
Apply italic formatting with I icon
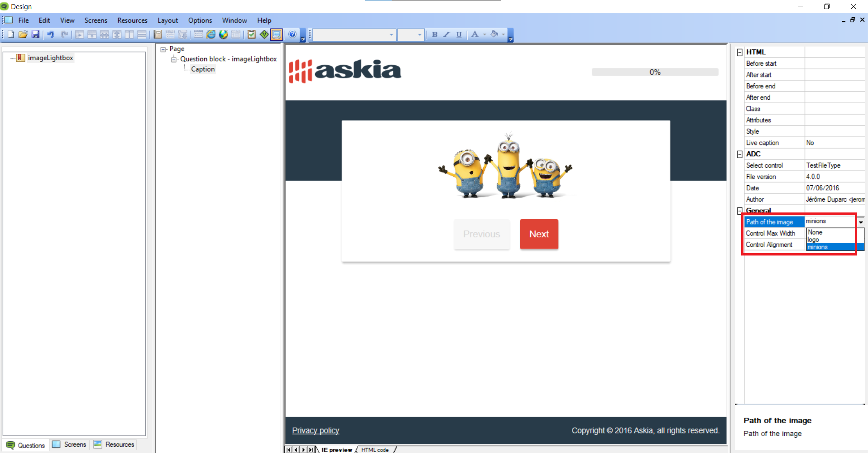coord(447,34)
